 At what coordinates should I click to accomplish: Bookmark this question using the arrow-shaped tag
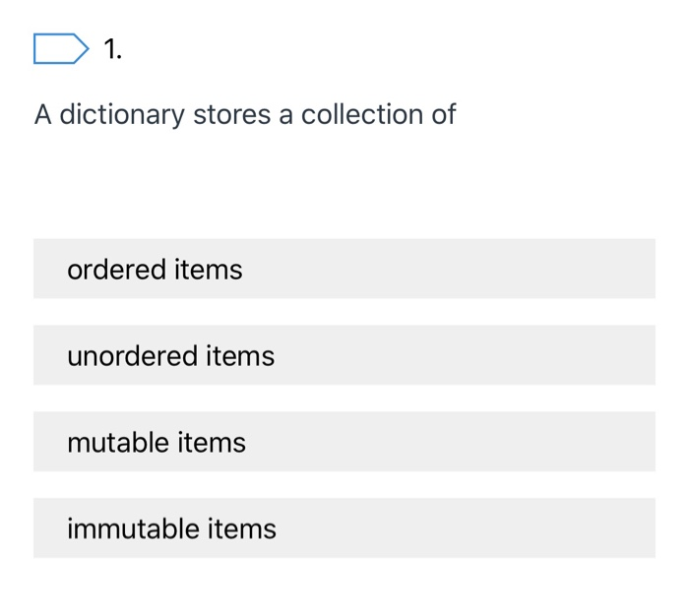pyautogui.click(x=61, y=48)
